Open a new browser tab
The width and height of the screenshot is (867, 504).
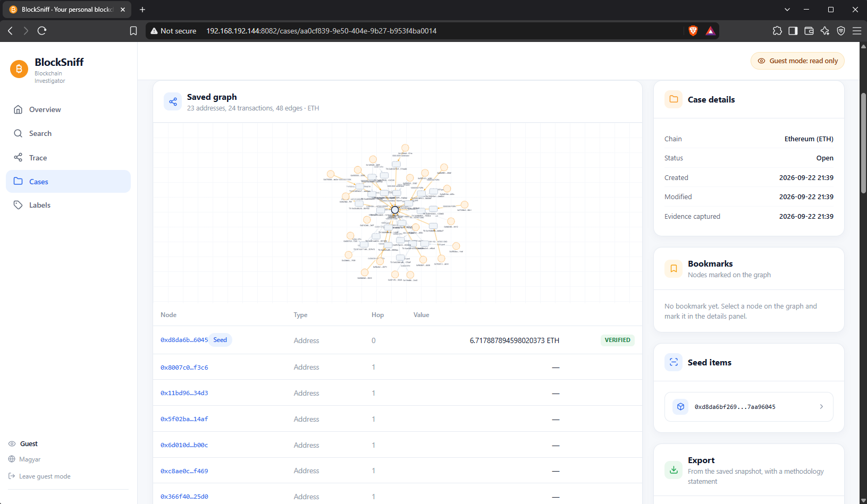142,10
